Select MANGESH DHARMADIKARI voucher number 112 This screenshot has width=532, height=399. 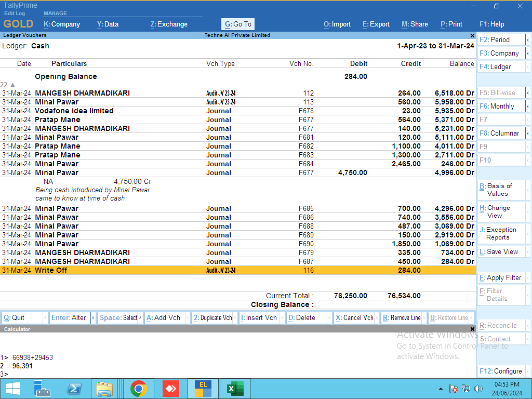click(x=237, y=94)
